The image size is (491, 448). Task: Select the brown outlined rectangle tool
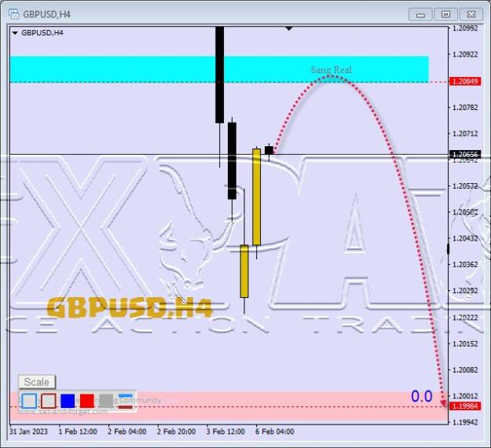pos(49,401)
